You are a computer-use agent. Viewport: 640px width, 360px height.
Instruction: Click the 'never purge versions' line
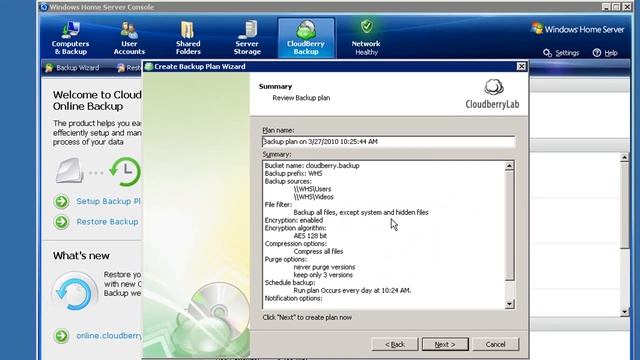pos(324,267)
